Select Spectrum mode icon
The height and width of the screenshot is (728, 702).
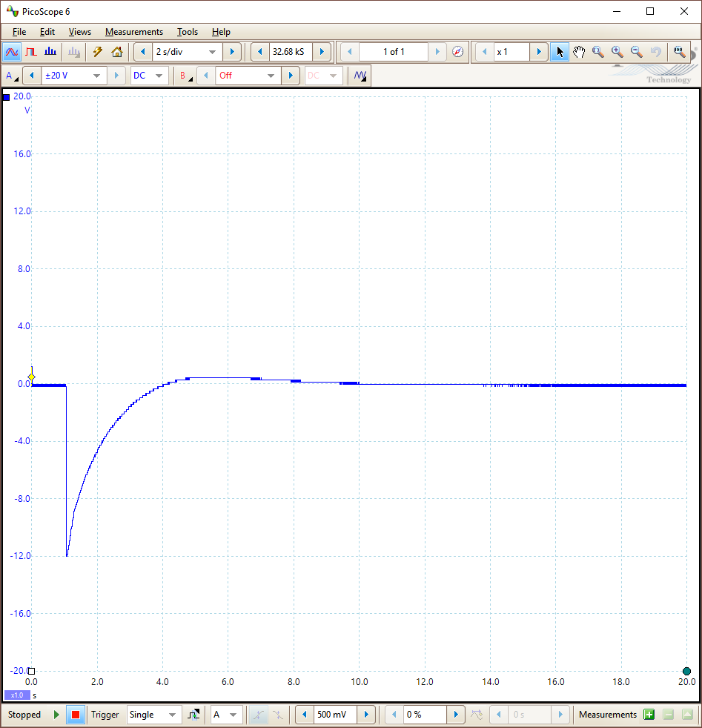pos(50,52)
